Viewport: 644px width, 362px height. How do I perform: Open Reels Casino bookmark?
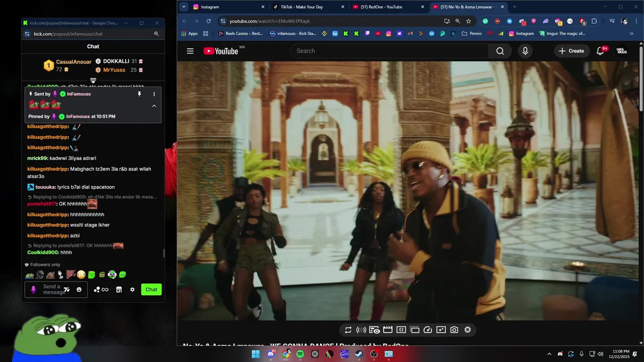point(241,34)
